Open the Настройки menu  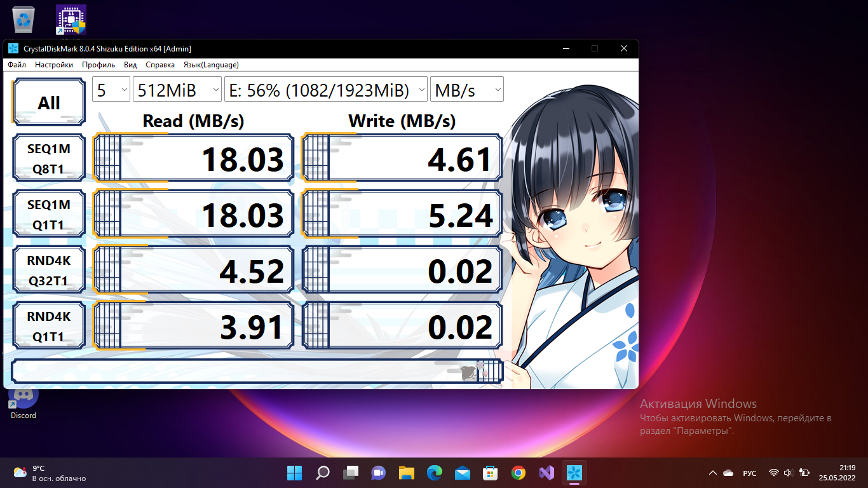pyautogui.click(x=54, y=65)
